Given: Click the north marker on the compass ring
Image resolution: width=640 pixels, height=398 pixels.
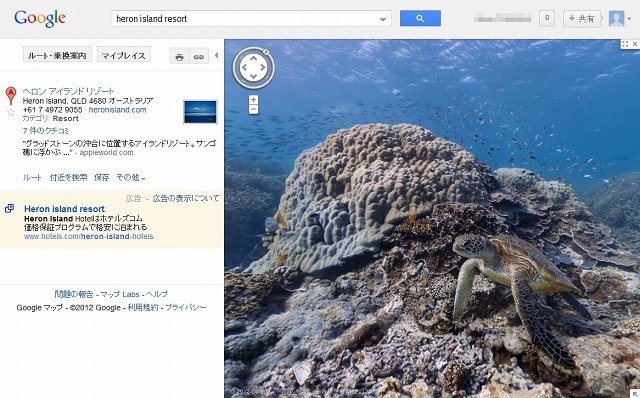Looking at the screenshot, I should (266, 52).
